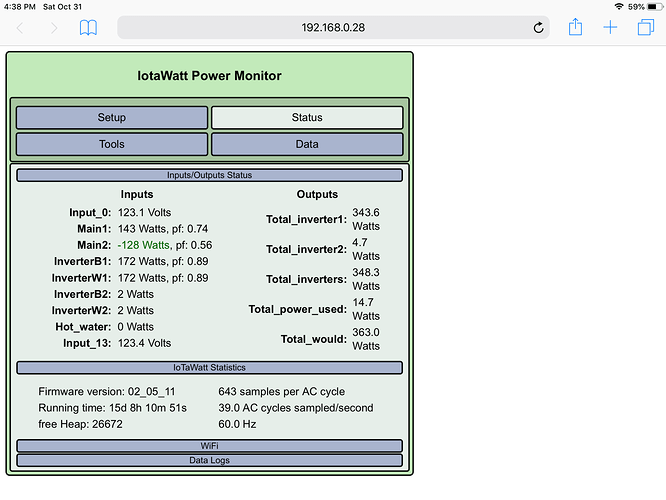This screenshot has height=500, width=666.
Task: Expand the WiFi section bar
Action: tap(209, 446)
